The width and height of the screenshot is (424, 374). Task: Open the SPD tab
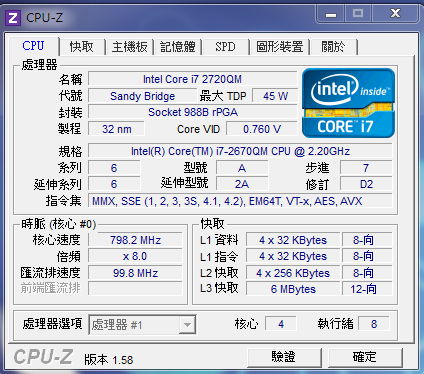click(225, 47)
